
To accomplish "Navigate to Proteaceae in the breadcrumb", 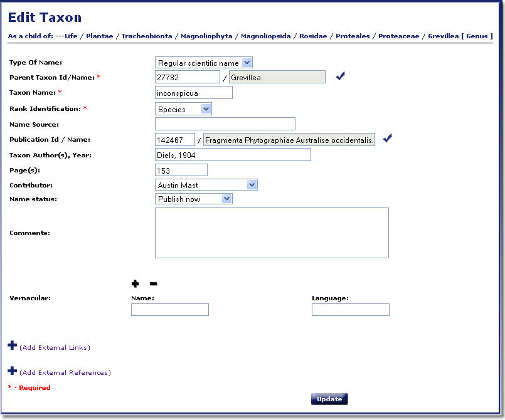I will [398, 36].
